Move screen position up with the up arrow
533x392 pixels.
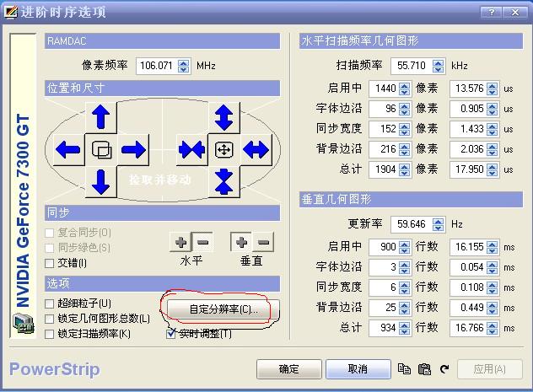pyautogui.click(x=100, y=117)
